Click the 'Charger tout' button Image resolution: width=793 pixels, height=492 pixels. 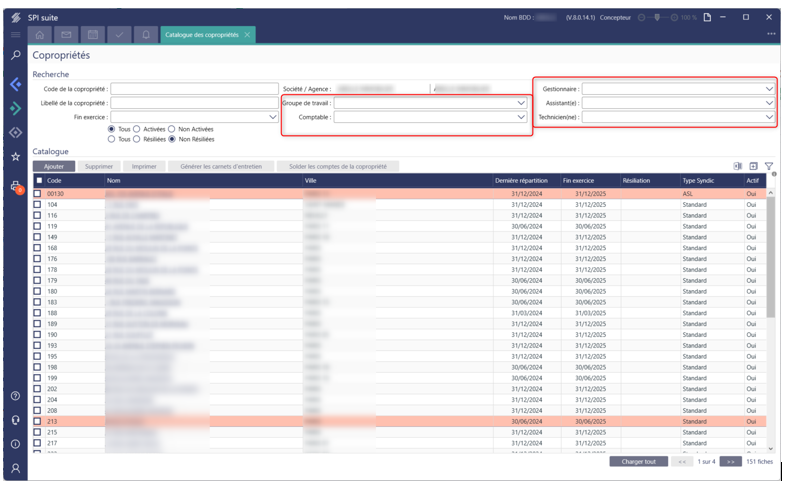[637, 462]
